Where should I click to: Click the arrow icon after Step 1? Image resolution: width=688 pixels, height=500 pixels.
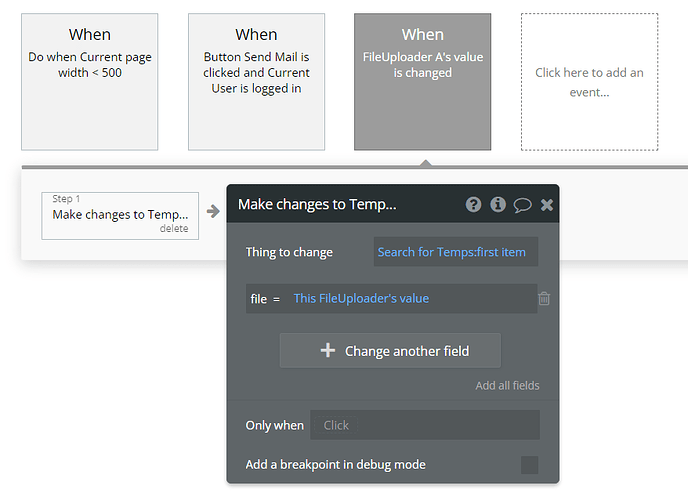coord(213,211)
